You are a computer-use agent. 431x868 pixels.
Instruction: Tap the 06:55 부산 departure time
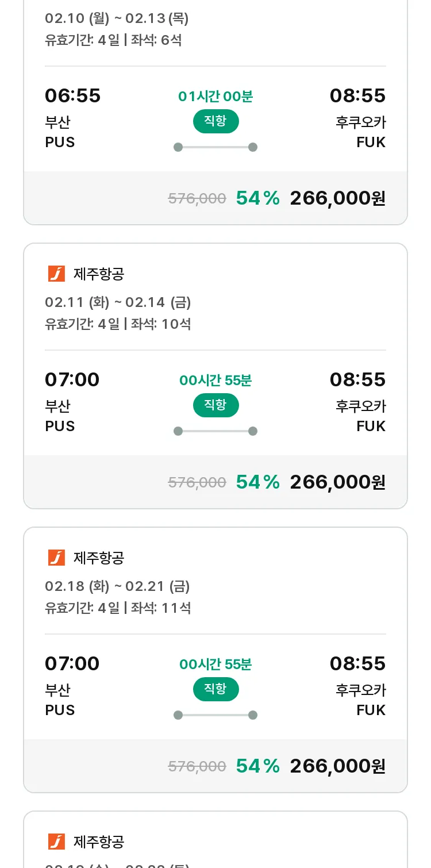[72, 95]
